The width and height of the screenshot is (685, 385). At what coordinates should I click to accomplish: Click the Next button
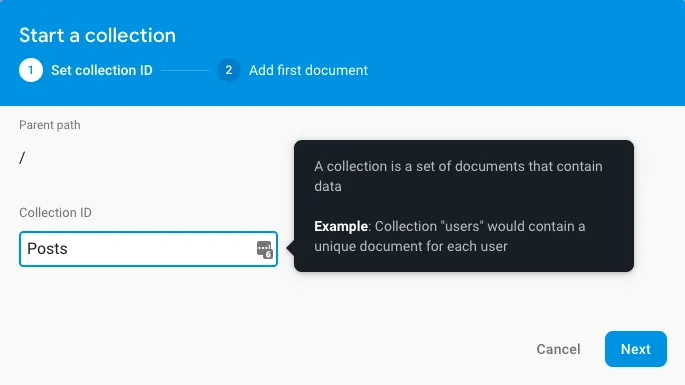pyautogui.click(x=636, y=349)
